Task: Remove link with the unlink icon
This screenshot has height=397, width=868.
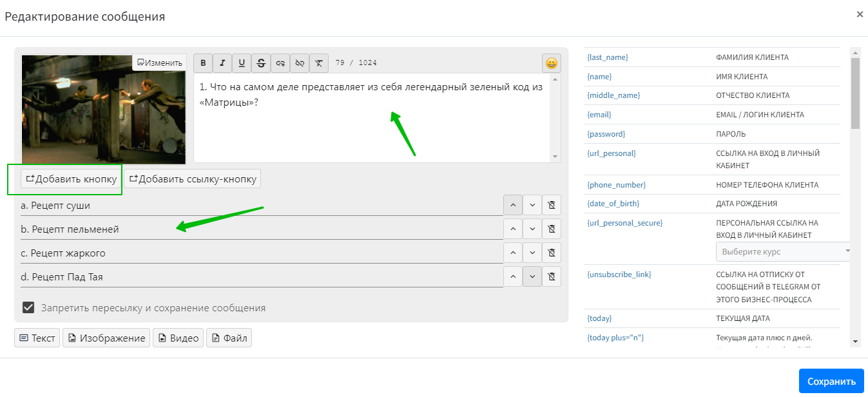Action: tap(300, 63)
